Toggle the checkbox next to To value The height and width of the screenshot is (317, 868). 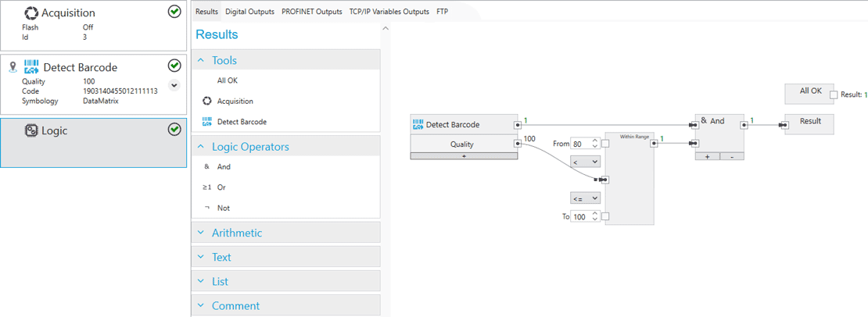tap(605, 217)
